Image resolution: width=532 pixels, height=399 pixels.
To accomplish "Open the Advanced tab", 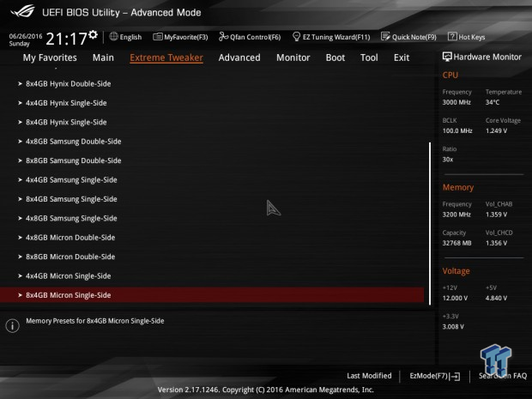I will coord(239,57).
